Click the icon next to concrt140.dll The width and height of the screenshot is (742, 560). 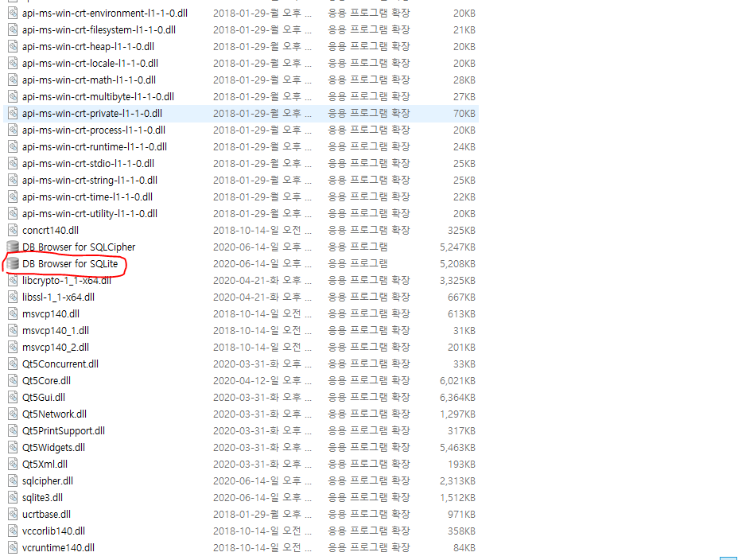tap(14, 231)
